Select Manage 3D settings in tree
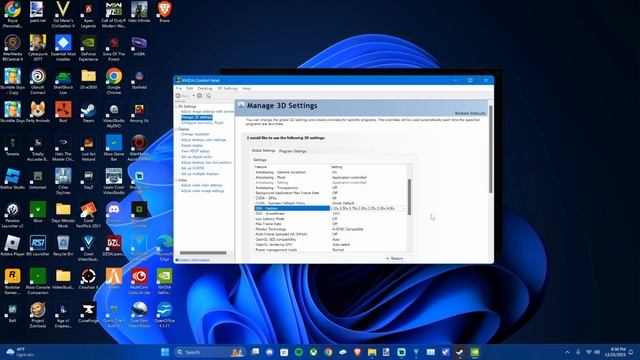The height and width of the screenshot is (360, 640). (197, 117)
